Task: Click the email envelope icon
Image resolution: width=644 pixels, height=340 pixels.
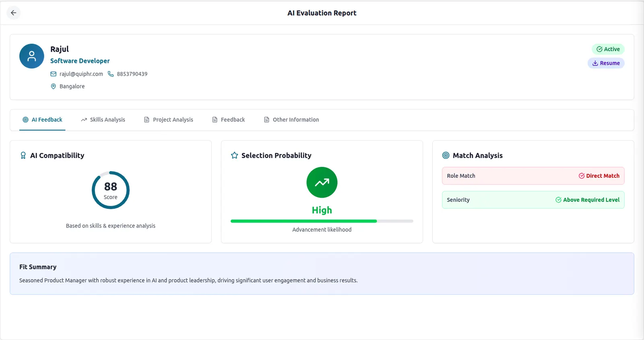Action: pyautogui.click(x=53, y=74)
